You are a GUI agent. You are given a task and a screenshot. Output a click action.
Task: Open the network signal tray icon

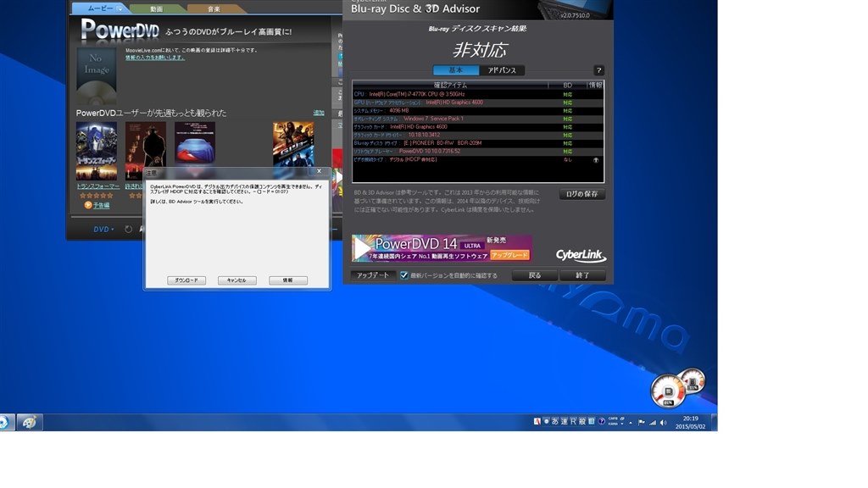(653, 423)
